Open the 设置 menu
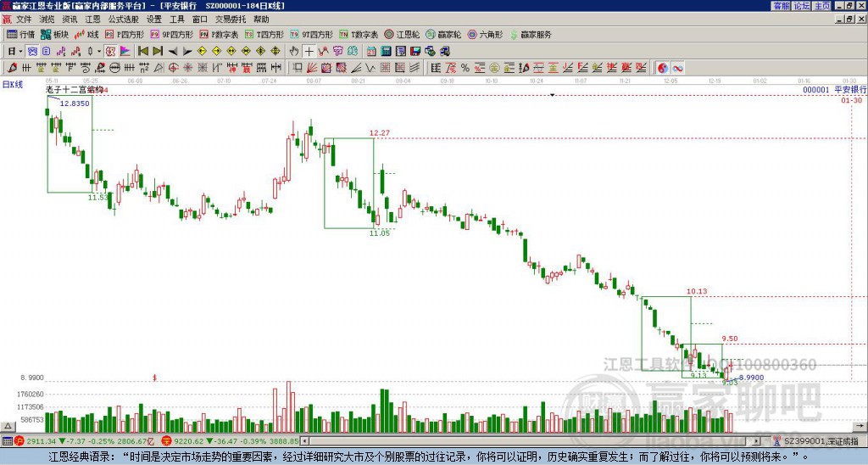868x465 pixels. coord(154,20)
